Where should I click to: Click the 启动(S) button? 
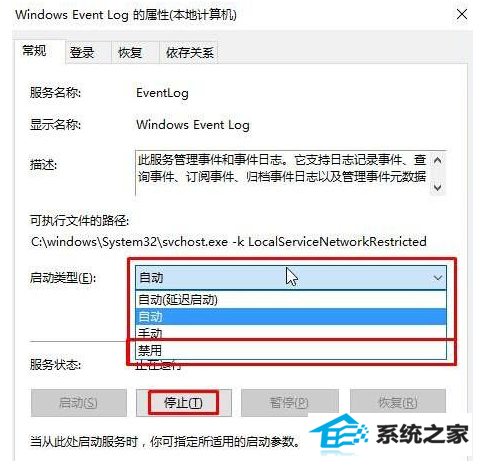pyautogui.click(x=79, y=403)
